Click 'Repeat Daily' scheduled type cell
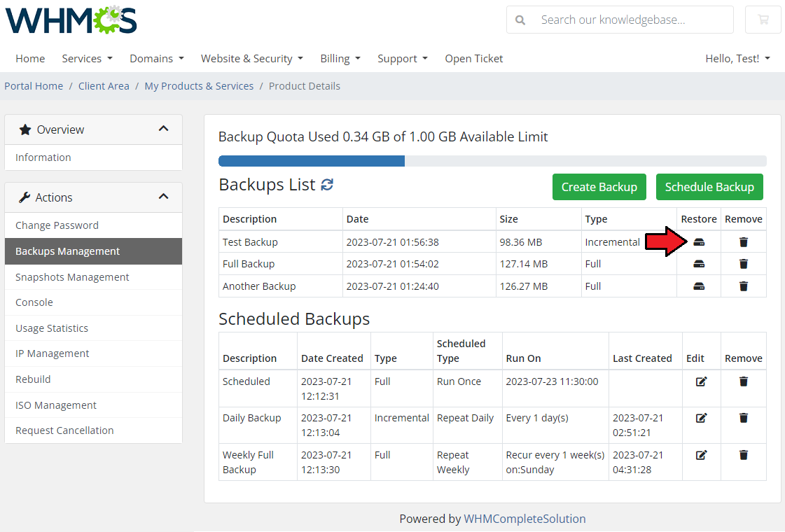 click(468, 425)
